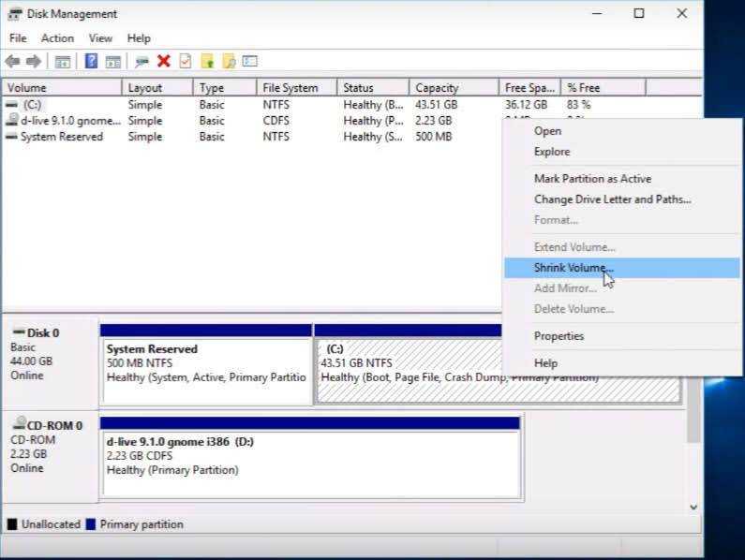Screen dimensions: 745x560
Task: Click the checkmark properties toolbar icon
Action: (x=186, y=61)
